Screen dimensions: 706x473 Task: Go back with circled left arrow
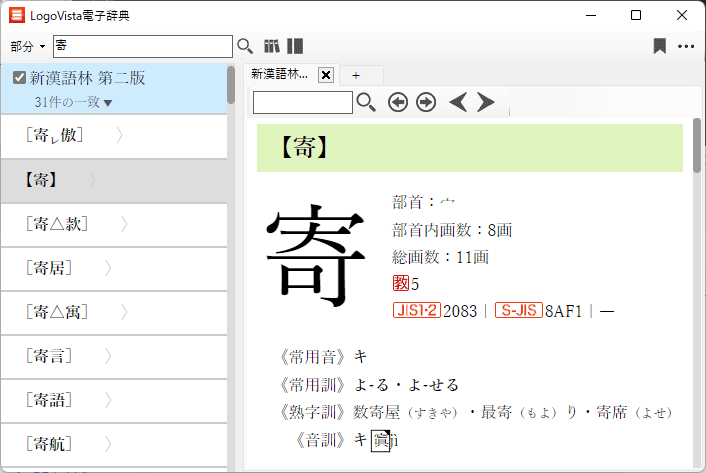(398, 102)
